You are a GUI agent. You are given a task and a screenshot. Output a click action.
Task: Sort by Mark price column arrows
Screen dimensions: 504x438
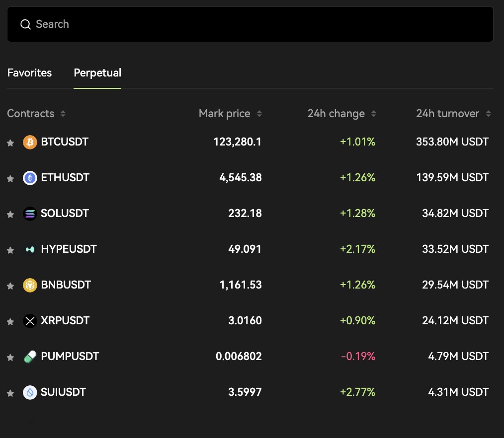point(259,114)
